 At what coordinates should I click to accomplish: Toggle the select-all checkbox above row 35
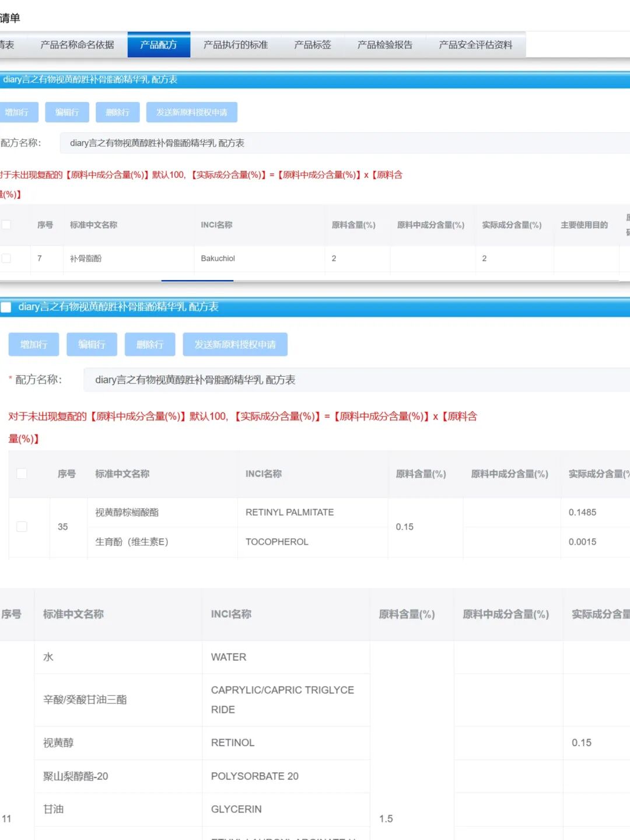pos(22,474)
